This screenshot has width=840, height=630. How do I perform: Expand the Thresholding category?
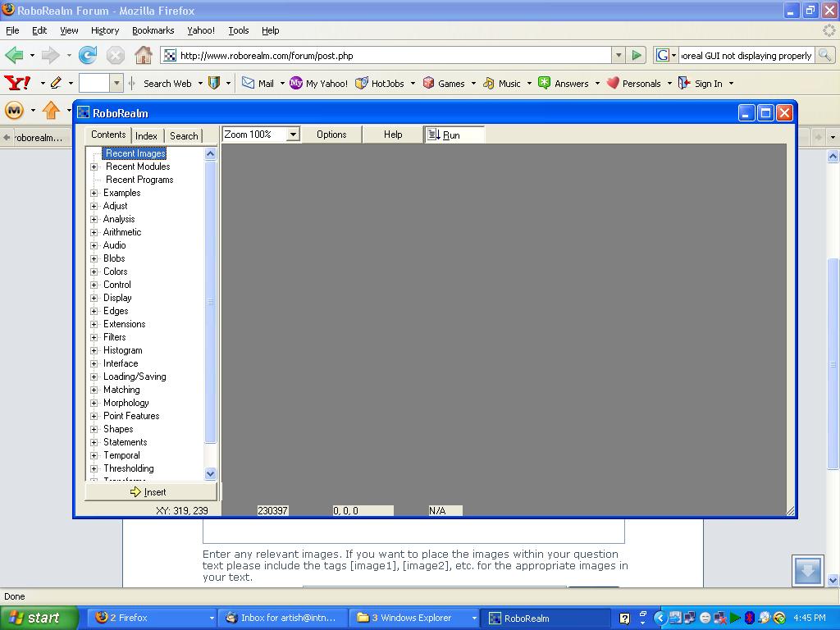[94, 468]
